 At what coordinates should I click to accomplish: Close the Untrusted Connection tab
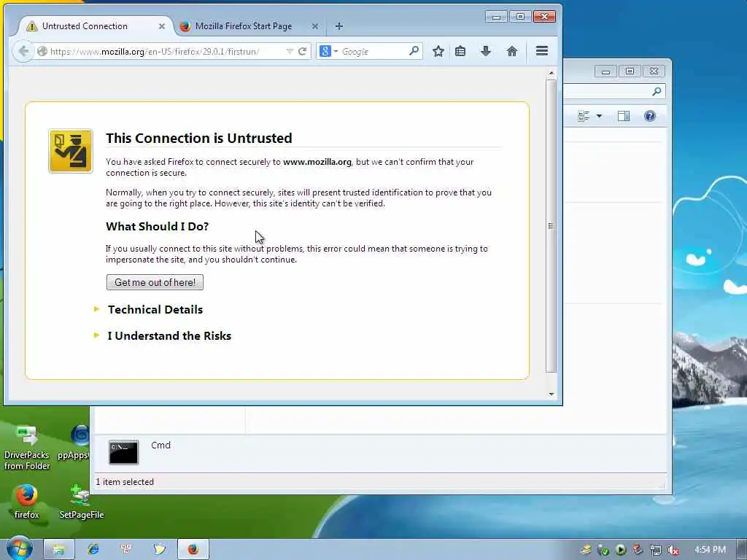(161, 26)
